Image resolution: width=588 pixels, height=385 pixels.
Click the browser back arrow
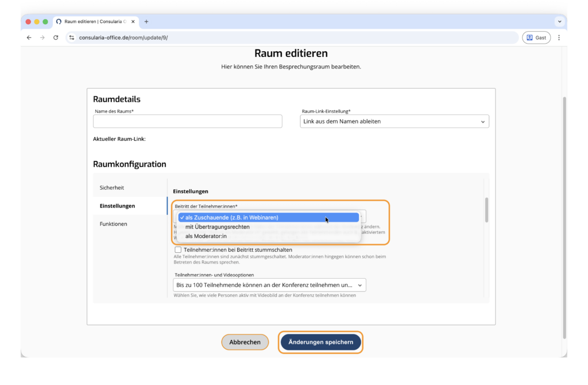(x=29, y=37)
